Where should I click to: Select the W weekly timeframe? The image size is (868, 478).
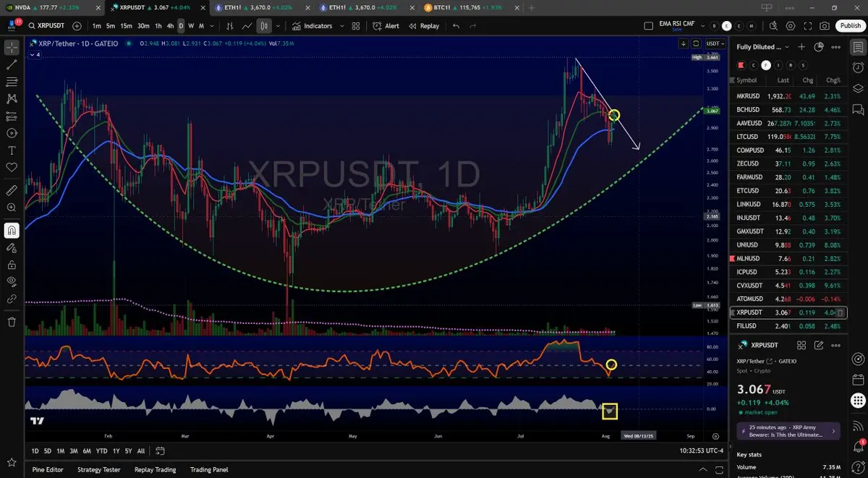coord(191,25)
